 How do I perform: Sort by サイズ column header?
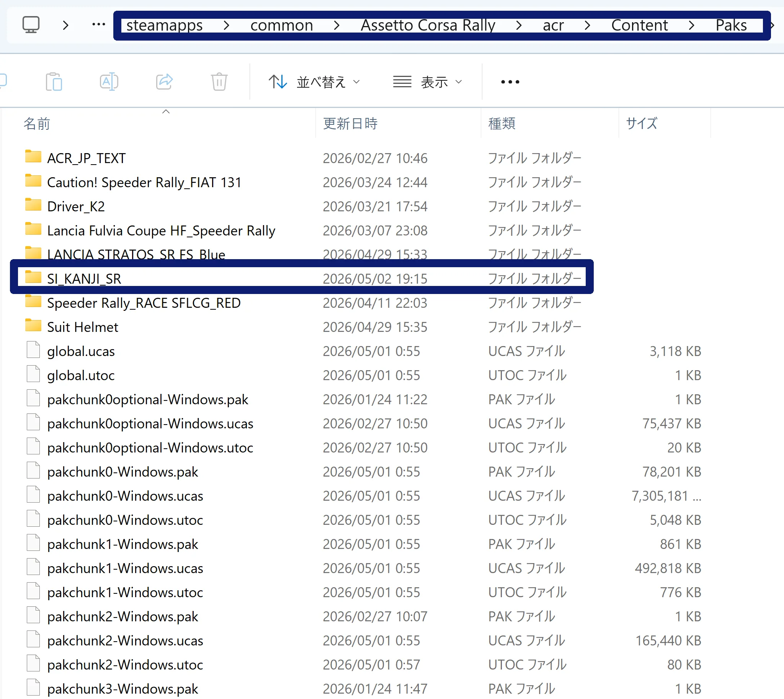[642, 124]
